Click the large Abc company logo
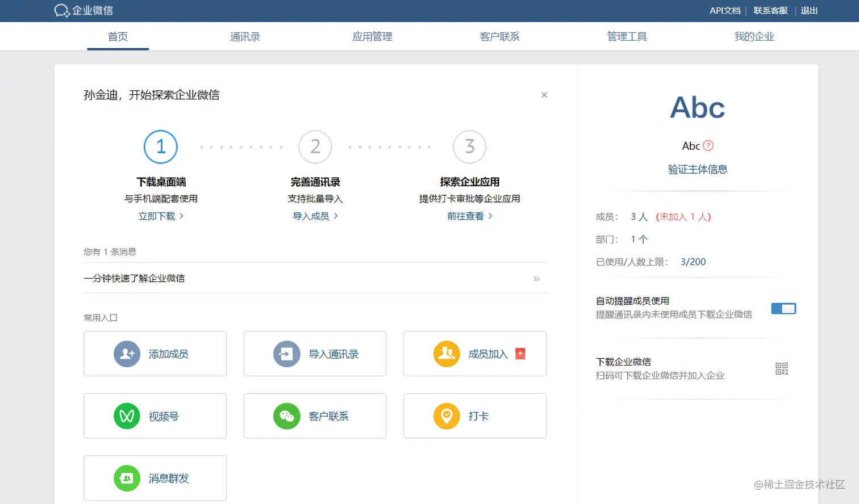This screenshot has width=859, height=504. [x=698, y=107]
